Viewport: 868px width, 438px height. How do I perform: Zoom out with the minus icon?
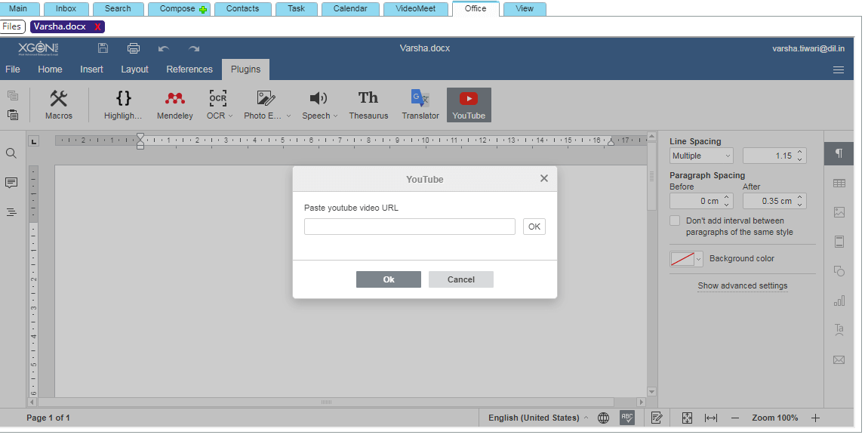tap(735, 418)
